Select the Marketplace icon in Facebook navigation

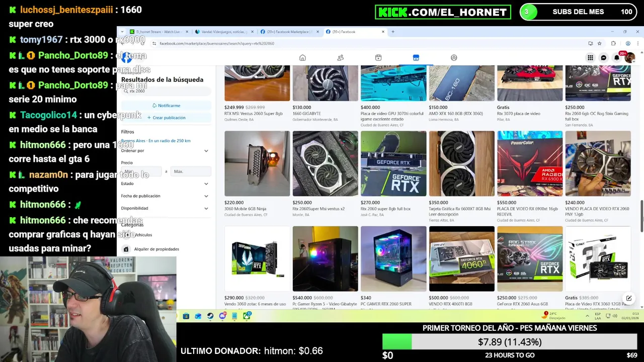tap(416, 58)
